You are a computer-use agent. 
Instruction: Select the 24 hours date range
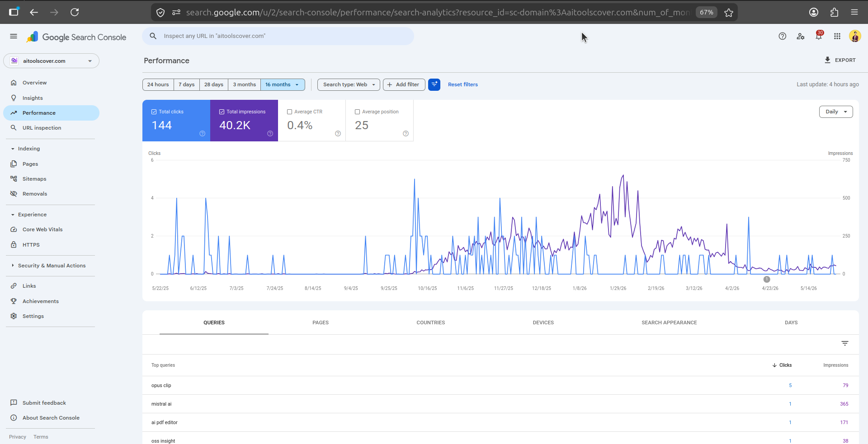(x=158, y=84)
